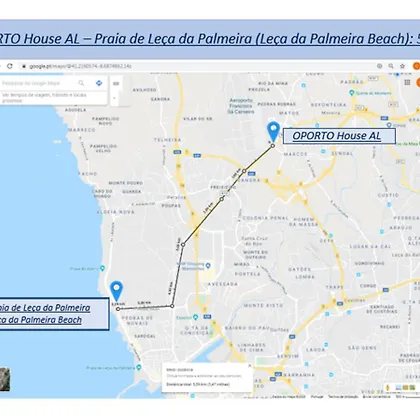Open the OPORTO House AL label link
This screenshot has width=420, height=420.
coord(337,136)
